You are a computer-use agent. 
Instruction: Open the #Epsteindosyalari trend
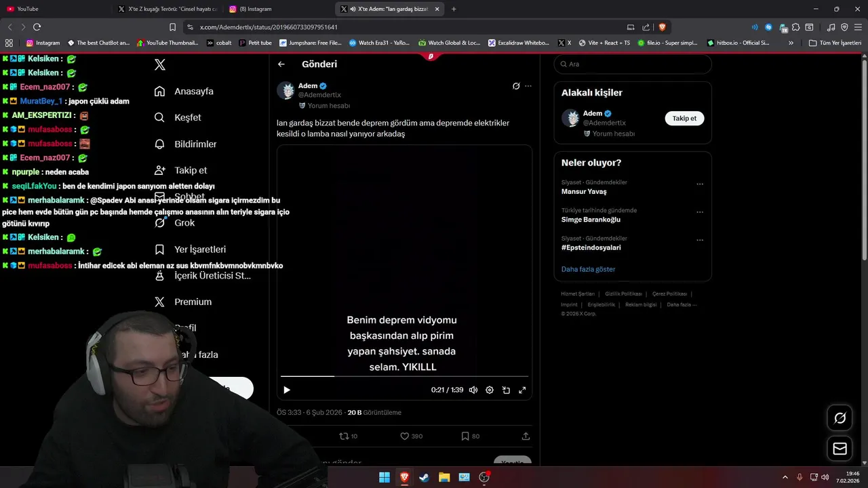coord(591,247)
